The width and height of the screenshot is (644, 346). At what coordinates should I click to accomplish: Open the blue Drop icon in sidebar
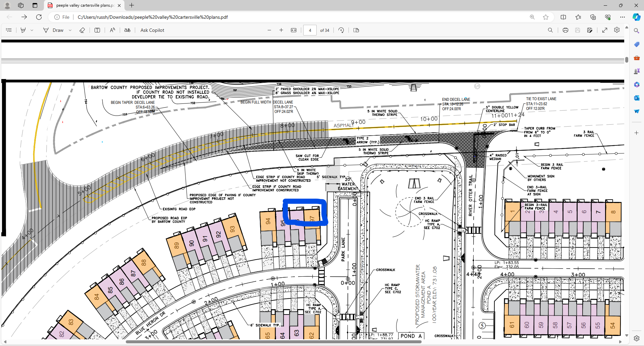point(637,111)
